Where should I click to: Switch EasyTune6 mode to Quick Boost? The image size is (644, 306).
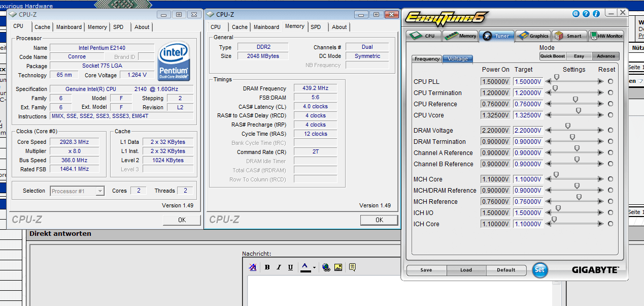(x=553, y=56)
